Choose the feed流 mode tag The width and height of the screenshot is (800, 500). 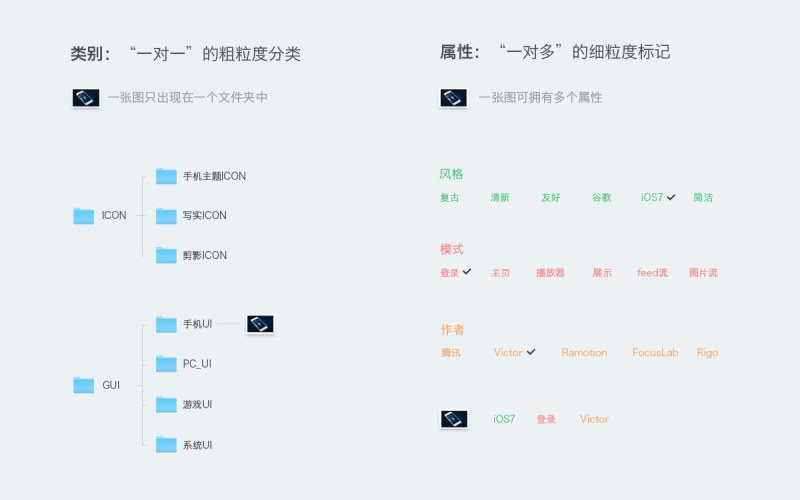(652, 272)
